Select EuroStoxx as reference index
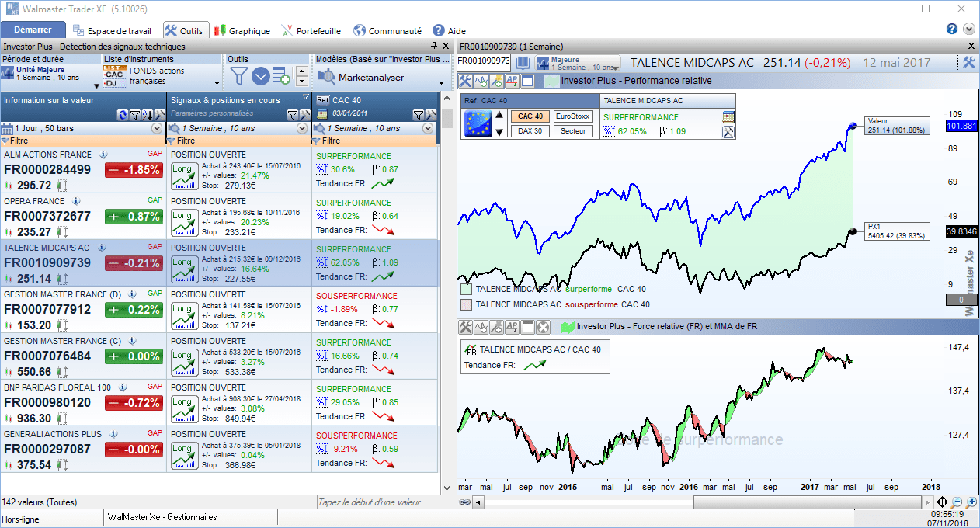980x528 pixels. pos(572,116)
